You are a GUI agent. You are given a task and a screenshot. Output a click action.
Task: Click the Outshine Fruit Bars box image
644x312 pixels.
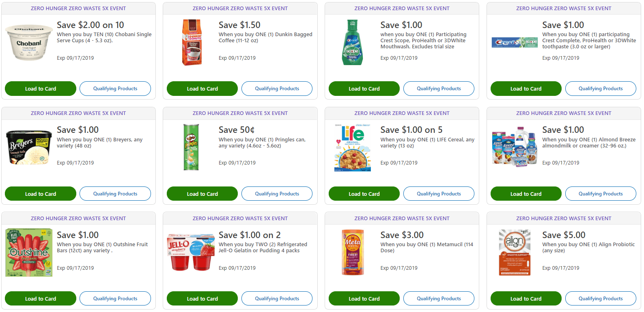coord(29,252)
